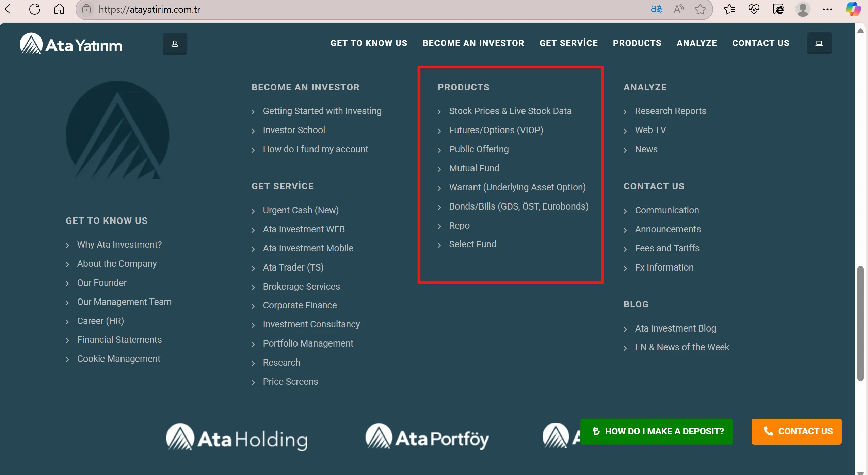Open the Price Screens link
This screenshot has width=868, height=475.
click(290, 382)
